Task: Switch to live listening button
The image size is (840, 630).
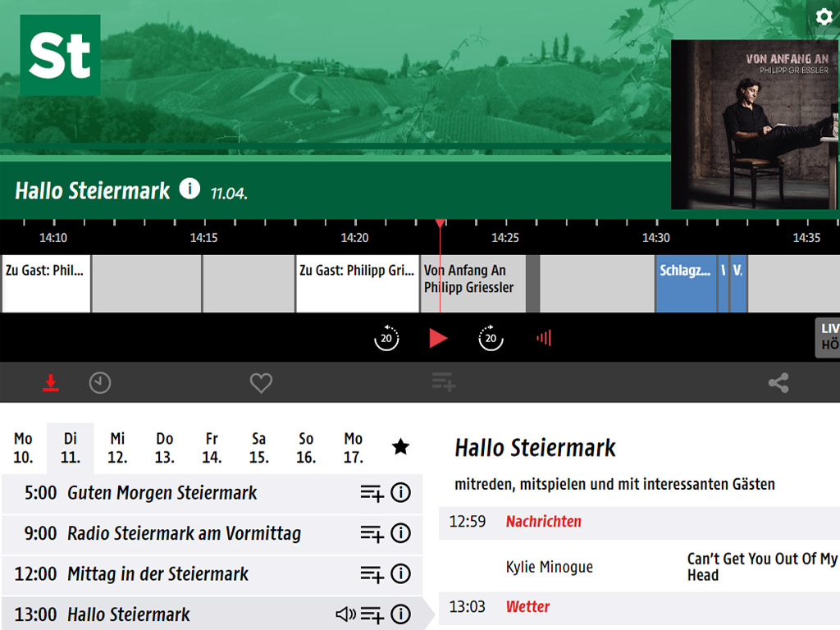Action: [x=828, y=337]
